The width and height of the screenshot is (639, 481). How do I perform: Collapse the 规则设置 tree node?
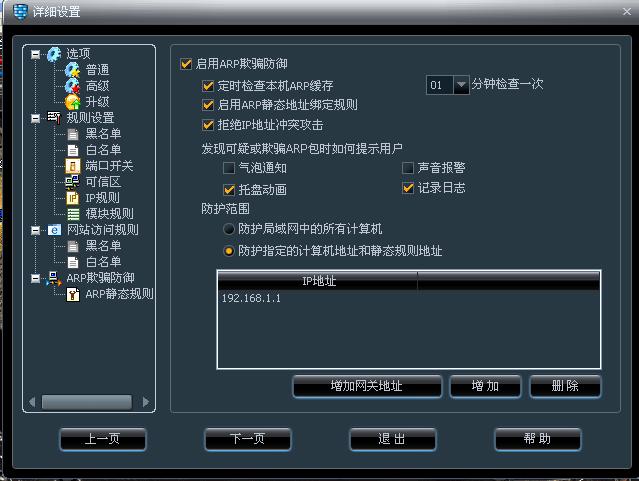point(36,118)
